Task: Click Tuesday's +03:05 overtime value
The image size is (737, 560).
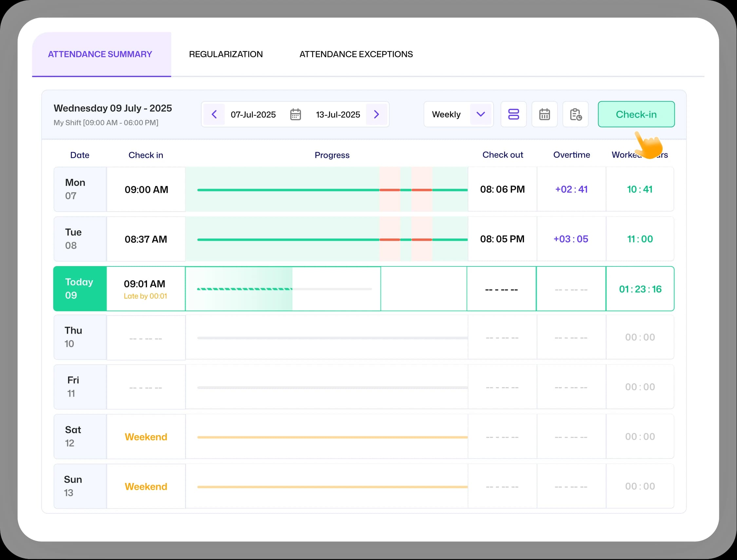Action: coord(571,239)
